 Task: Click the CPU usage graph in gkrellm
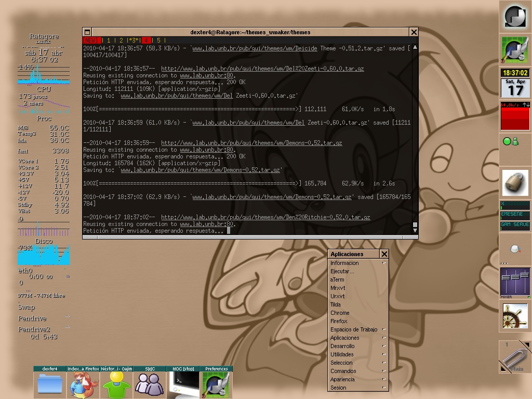pyautogui.click(x=44, y=75)
